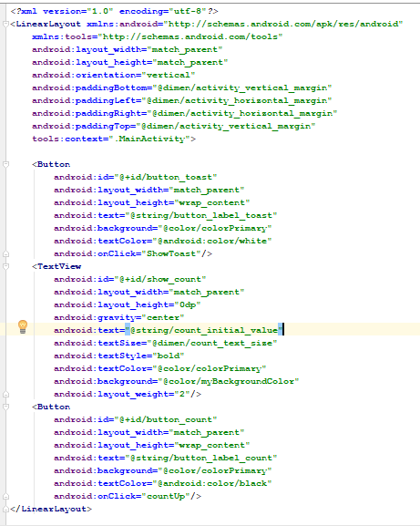Click the yellow lightbulb quick-fix icon
The width and height of the screenshot is (420, 526).
tap(23, 326)
